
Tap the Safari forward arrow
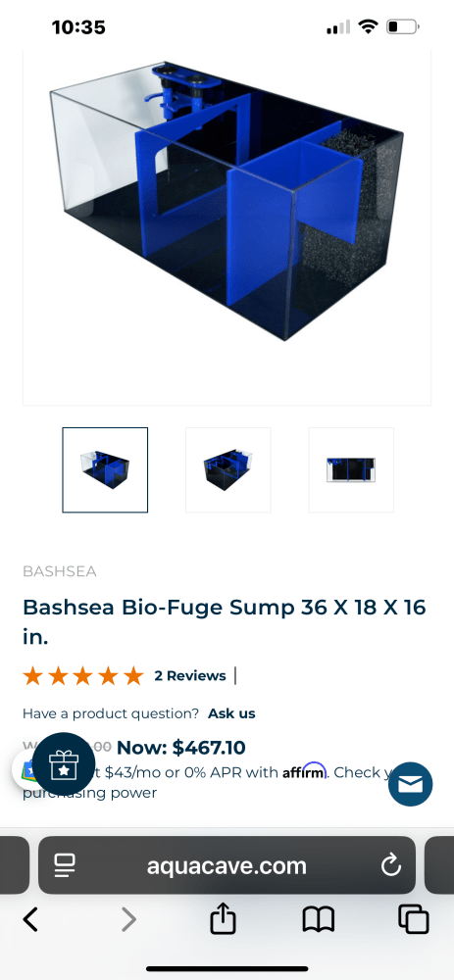point(128,919)
